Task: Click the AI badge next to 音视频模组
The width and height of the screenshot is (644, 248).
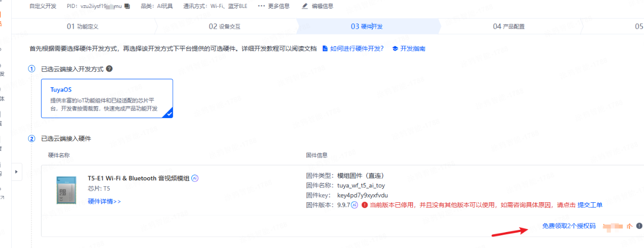Action: pyautogui.click(x=195, y=178)
